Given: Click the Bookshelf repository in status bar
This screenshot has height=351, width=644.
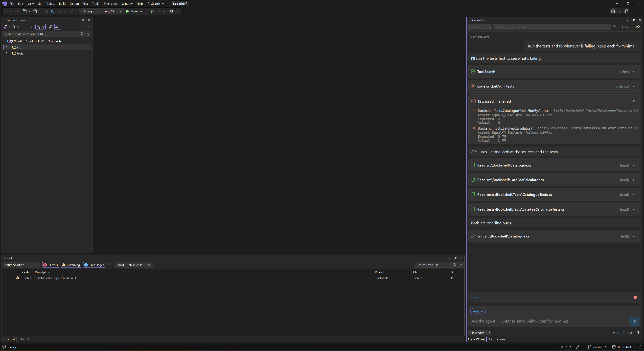Looking at the screenshot, I should (x=624, y=347).
